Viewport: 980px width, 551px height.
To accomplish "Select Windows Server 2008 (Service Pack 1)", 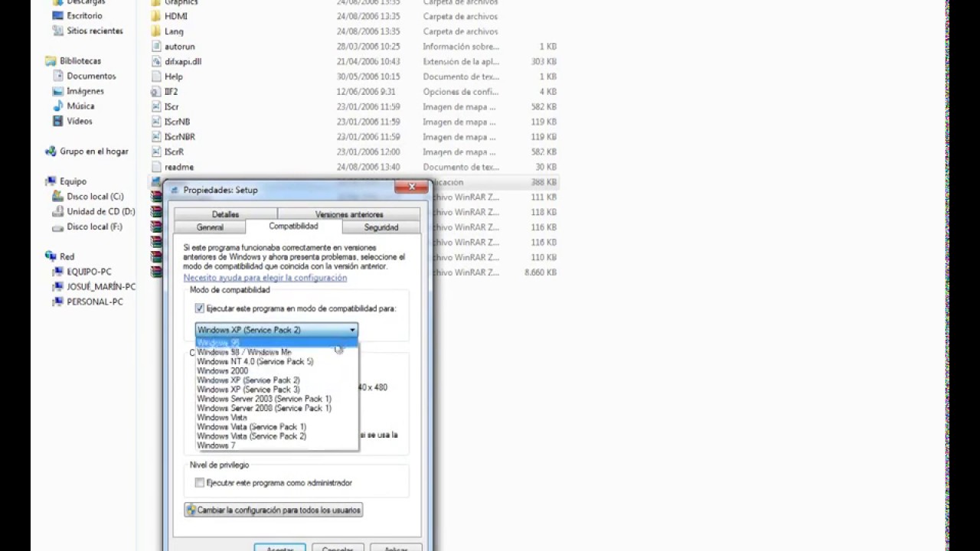I will coord(276,408).
